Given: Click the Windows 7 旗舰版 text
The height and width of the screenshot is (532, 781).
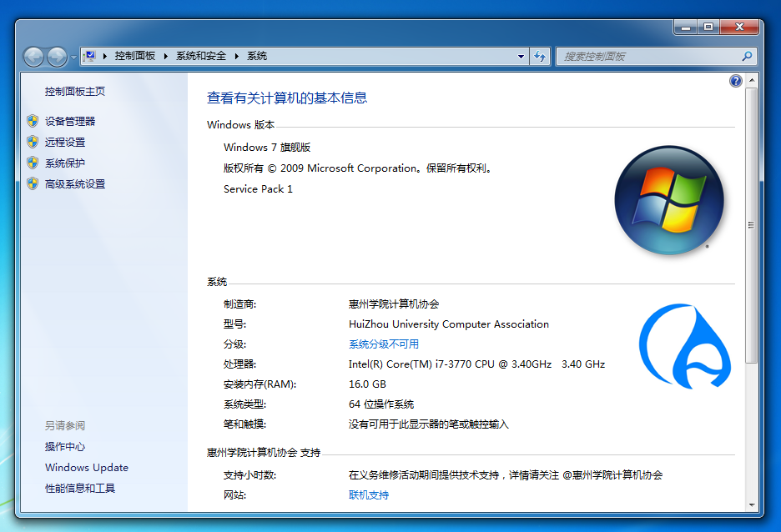Looking at the screenshot, I should point(267,148).
